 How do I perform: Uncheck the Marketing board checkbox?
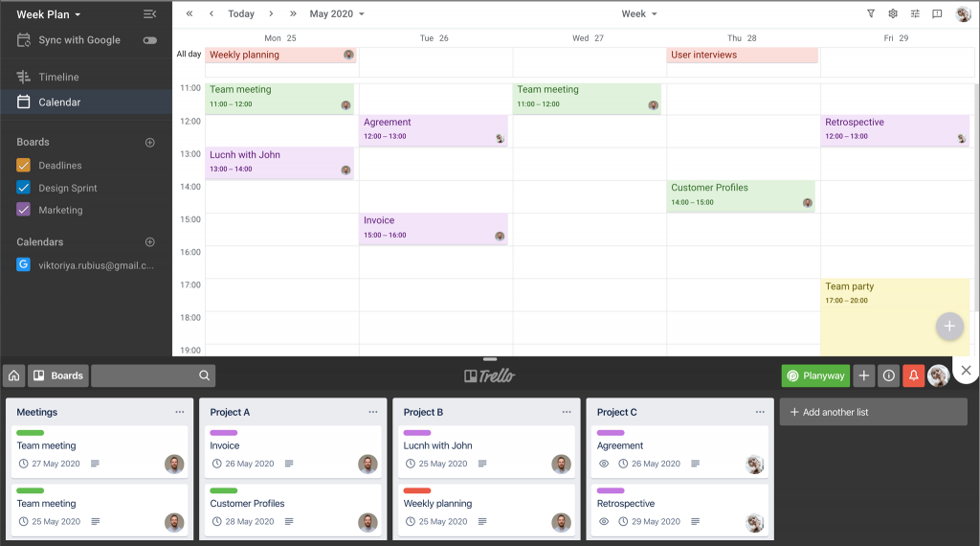tap(24, 210)
